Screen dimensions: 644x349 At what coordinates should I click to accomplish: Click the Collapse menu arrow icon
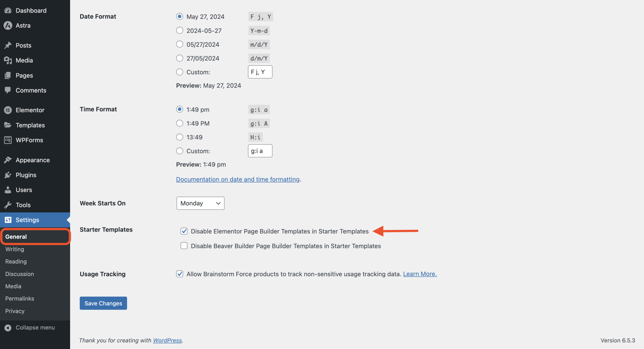click(x=8, y=328)
